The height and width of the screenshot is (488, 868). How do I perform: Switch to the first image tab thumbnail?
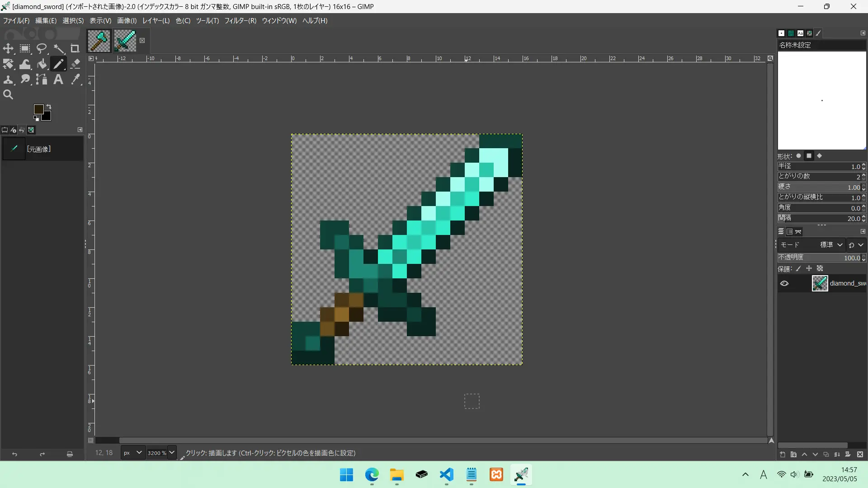[99, 41]
